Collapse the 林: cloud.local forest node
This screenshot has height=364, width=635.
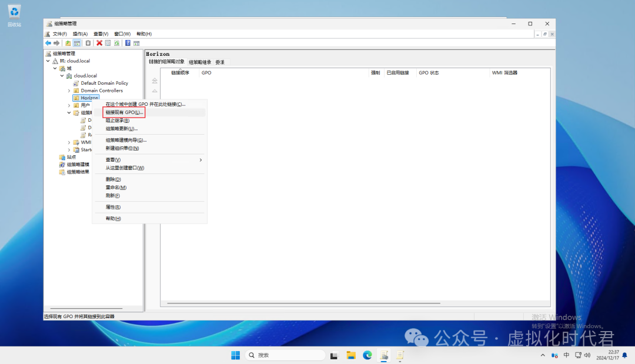click(x=48, y=61)
